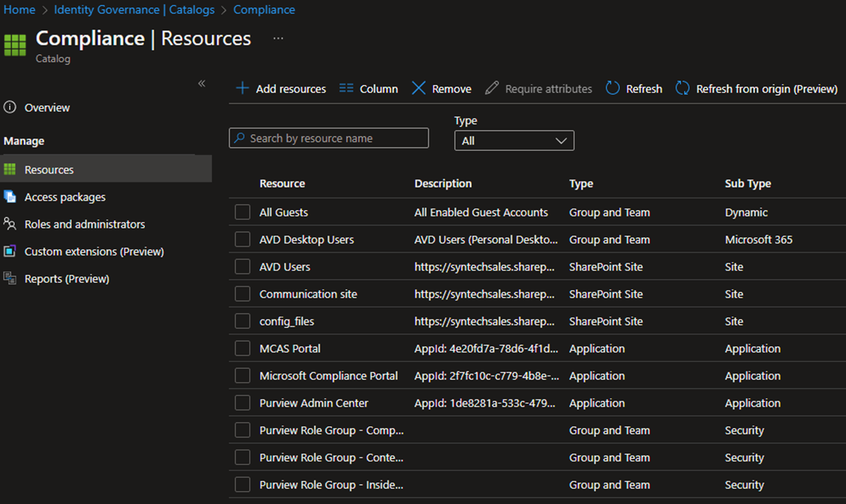Tick the AVD Users row checkbox
Screen dimensions: 846x504
pos(242,267)
